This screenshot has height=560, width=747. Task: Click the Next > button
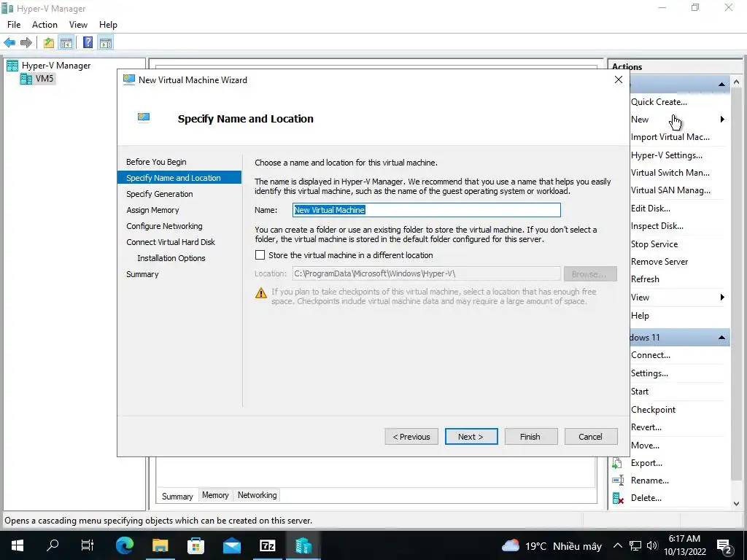(x=471, y=437)
